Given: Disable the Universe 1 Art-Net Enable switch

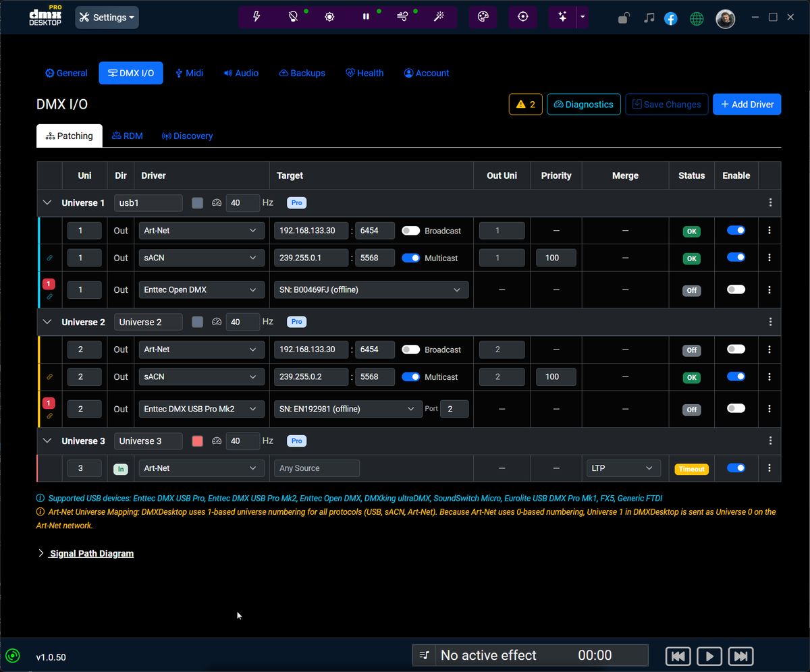Looking at the screenshot, I should 736,230.
